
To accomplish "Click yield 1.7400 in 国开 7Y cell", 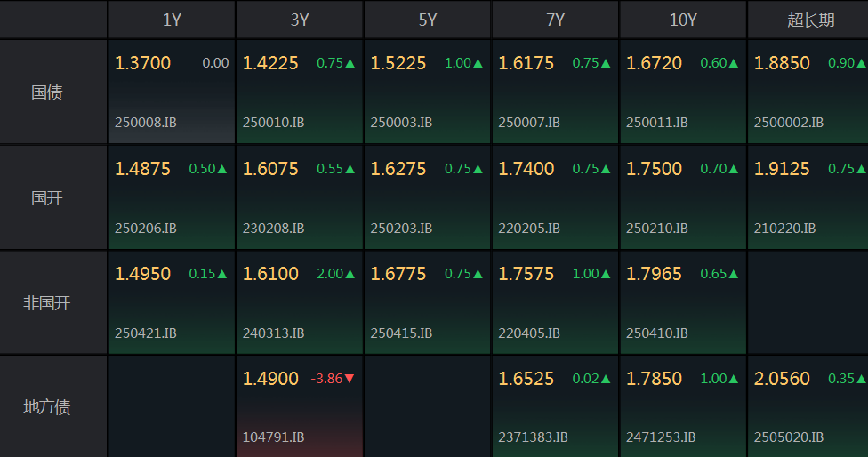I will tap(526, 169).
